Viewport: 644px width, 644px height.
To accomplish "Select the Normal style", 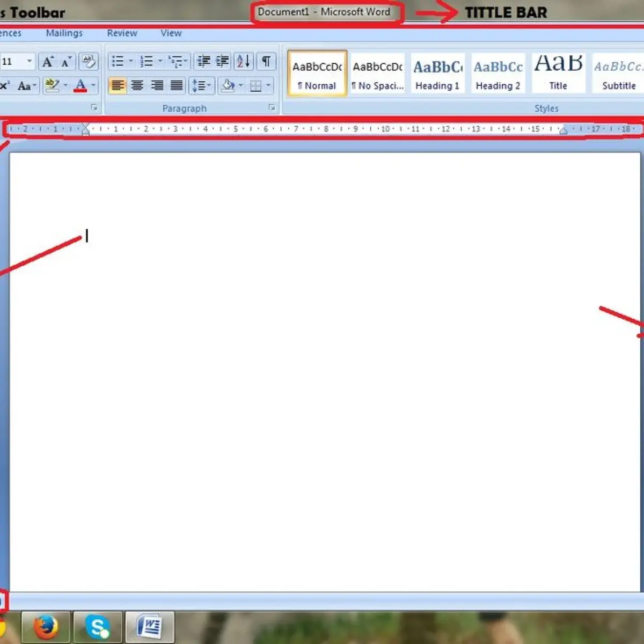I will pyautogui.click(x=317, y=74).
